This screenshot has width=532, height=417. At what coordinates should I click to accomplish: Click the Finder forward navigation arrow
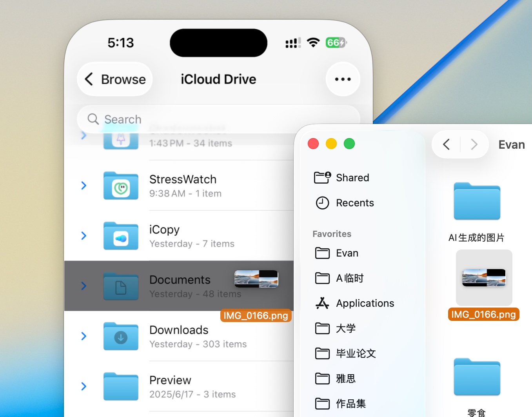474,144
